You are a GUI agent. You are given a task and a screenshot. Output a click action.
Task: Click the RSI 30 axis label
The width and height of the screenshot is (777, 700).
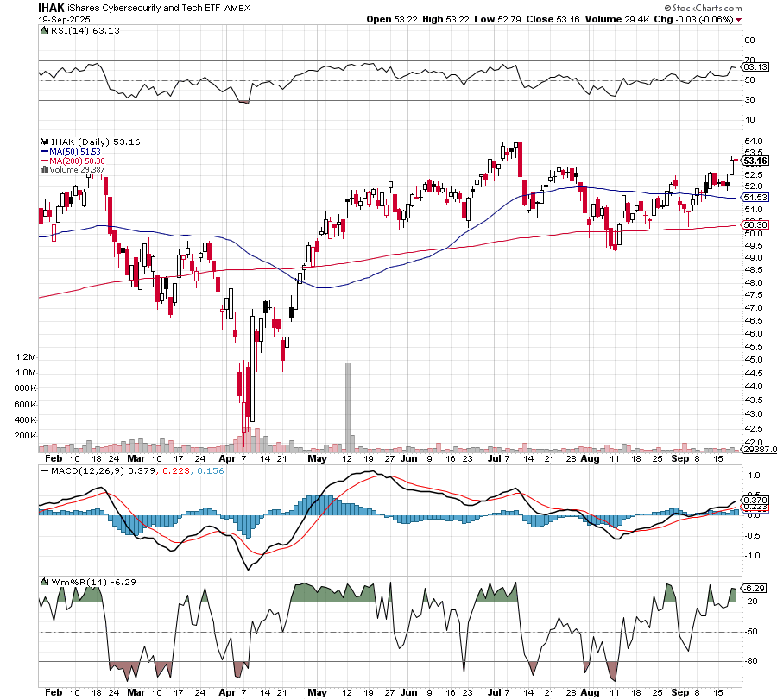[x=749, y=100]
